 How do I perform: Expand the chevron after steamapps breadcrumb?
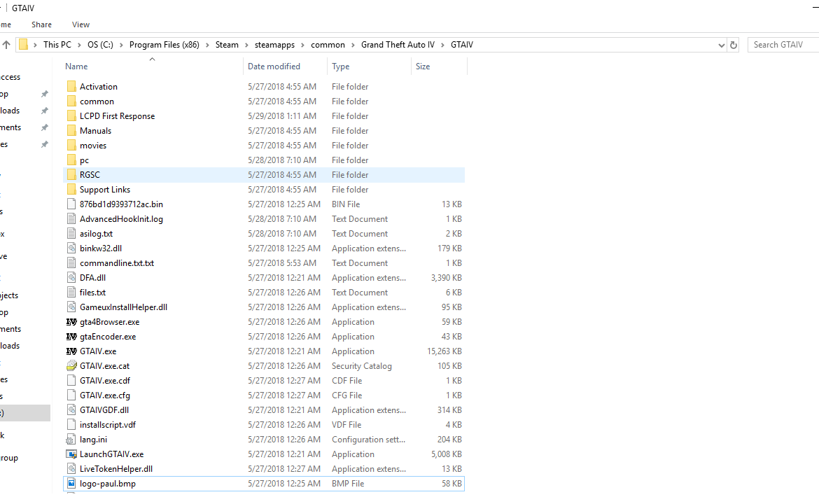click(302, 45)
